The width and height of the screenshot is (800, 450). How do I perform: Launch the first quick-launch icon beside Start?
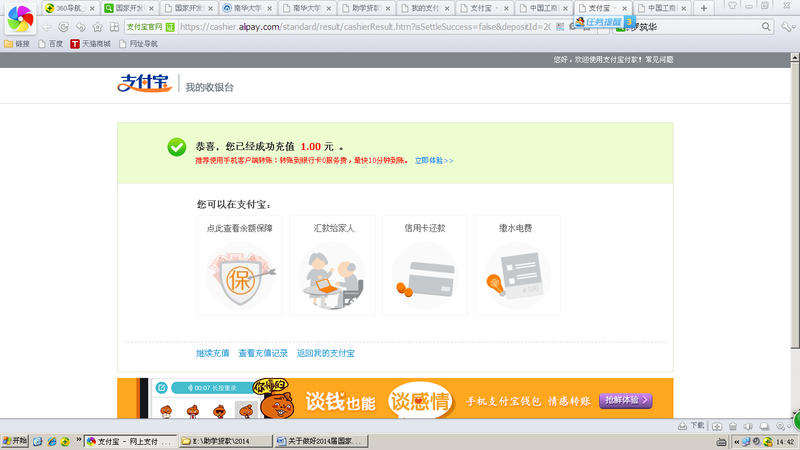[x=37, y=442]
